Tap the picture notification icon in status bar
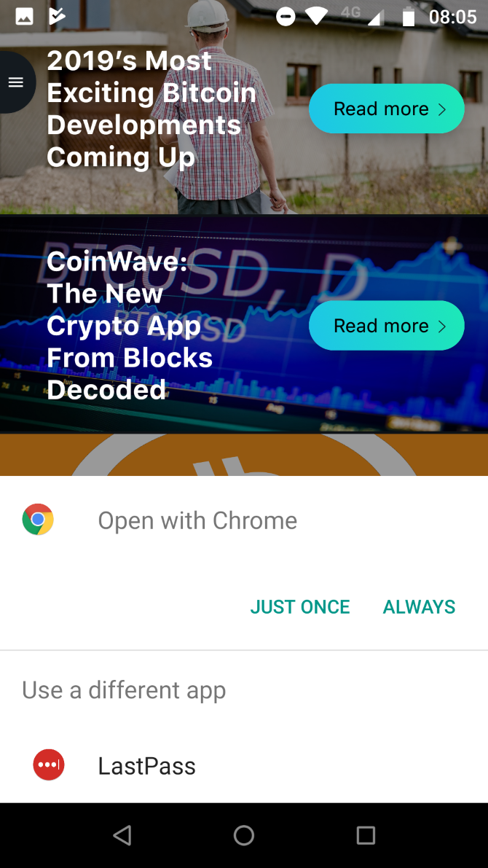Viewport: 488px width, 868px height. click(24, 17)
